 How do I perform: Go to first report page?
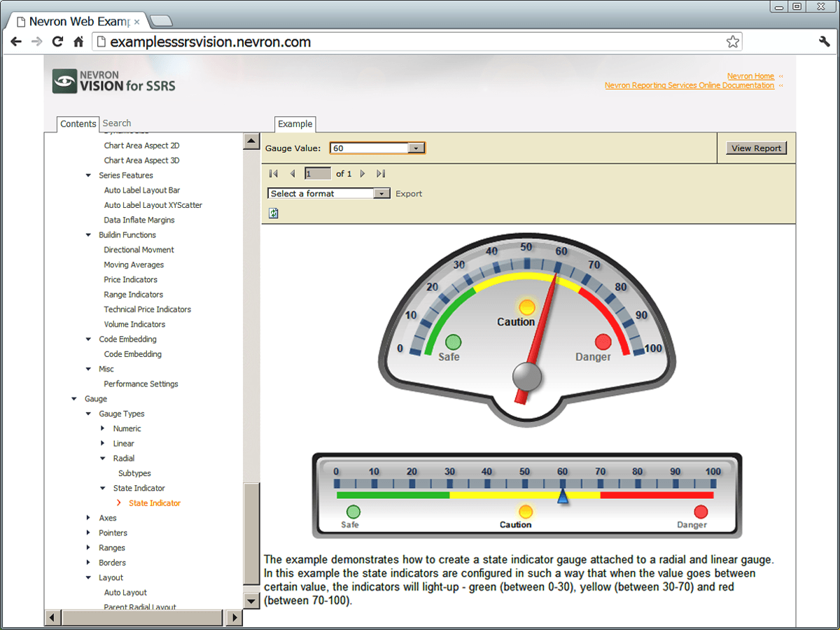click(274, 174)
